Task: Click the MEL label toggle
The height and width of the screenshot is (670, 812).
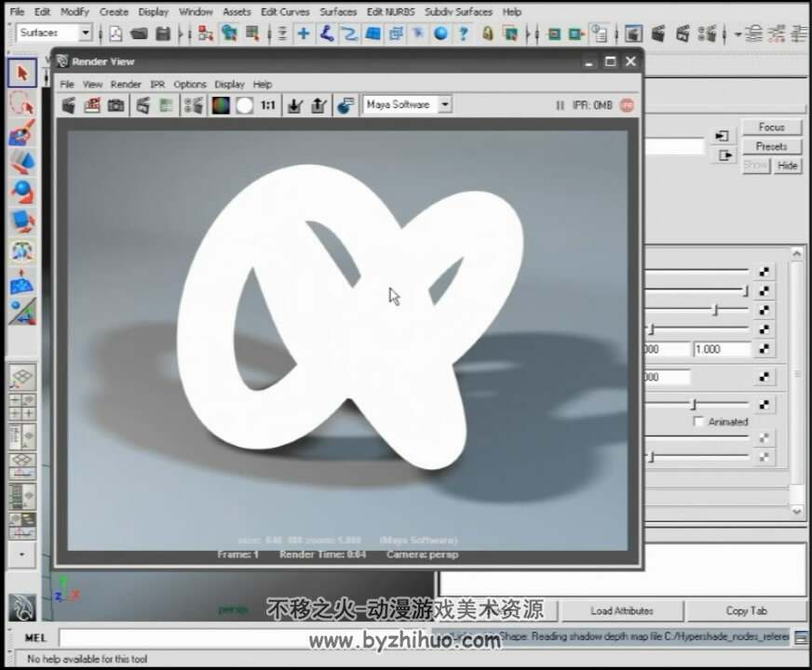Action: point(35,638)
